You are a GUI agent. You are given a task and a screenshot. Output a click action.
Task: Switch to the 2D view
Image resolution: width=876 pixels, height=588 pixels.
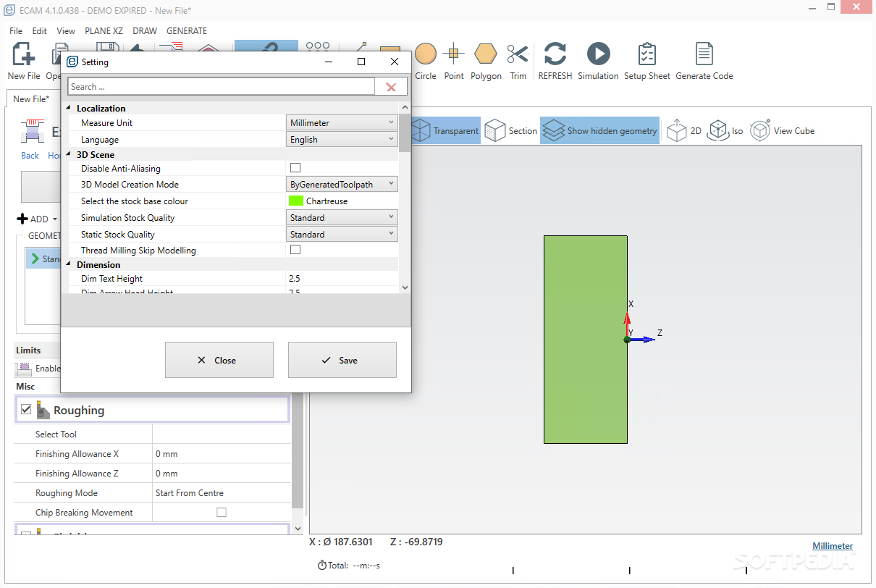point(684,131)
